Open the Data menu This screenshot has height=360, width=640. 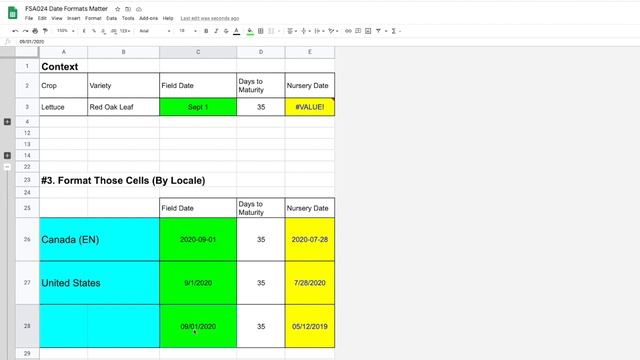[x=111, y=18]
